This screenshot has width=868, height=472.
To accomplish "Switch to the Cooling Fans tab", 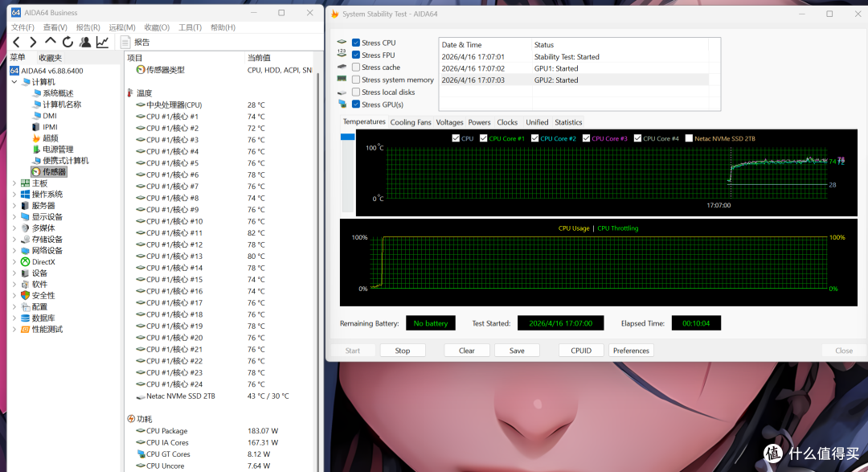I will [x=410, y=122].
